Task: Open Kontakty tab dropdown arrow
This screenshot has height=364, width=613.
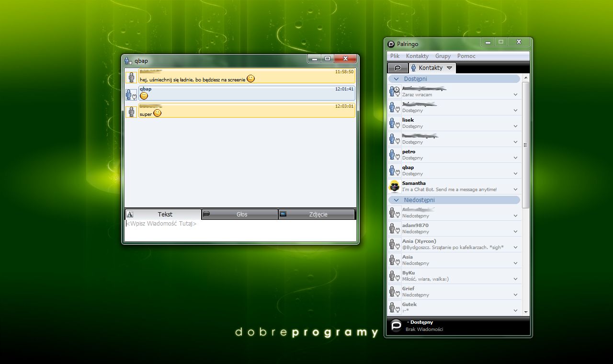Action: click(x=449, y=68)
